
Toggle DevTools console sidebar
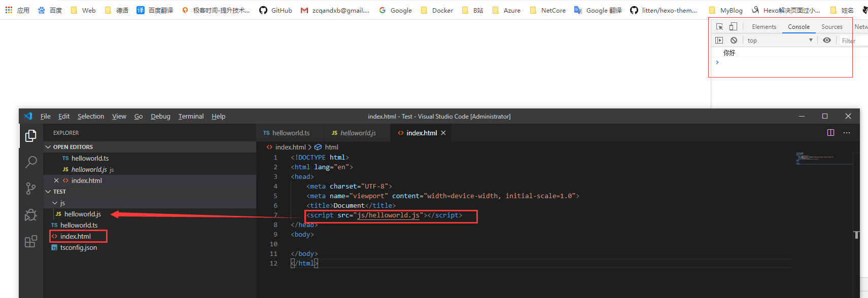(x=719, y=41)
